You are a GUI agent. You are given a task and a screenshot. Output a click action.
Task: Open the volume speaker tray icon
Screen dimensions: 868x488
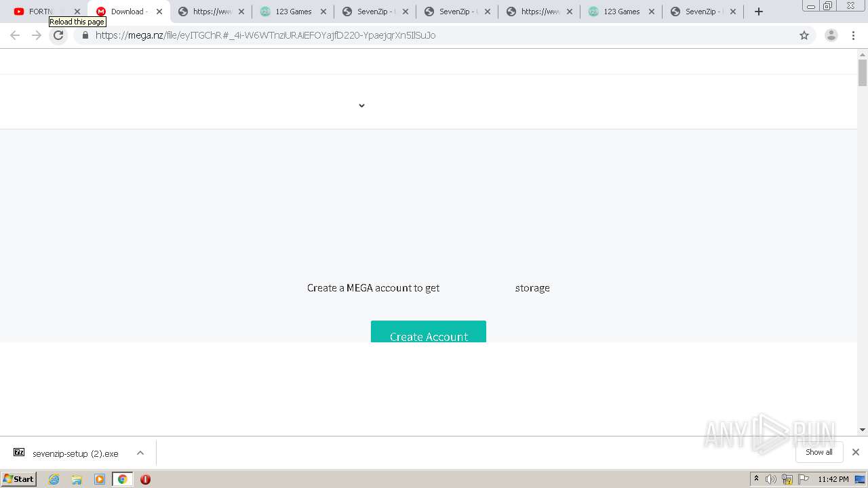(x=771, y=479)
